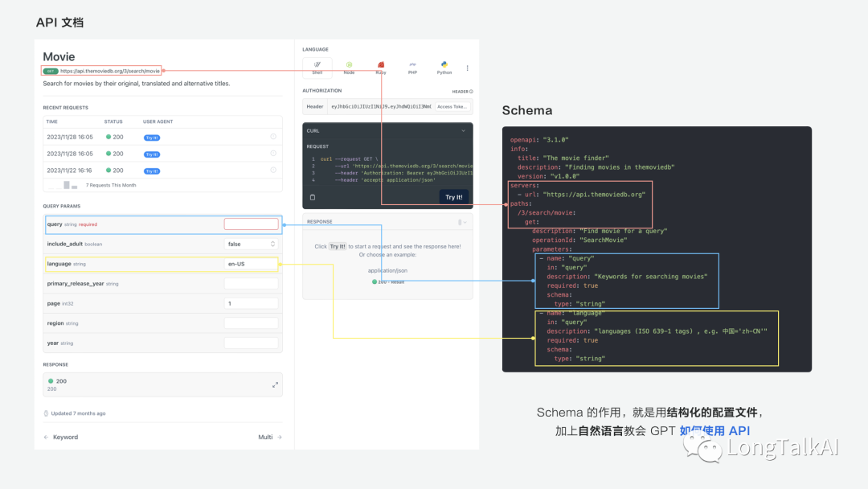Viewport: 868px width, 489px height.
Task: Open the more languages three-dot menu
Action: pyautogui.click(x=467, y=68)
